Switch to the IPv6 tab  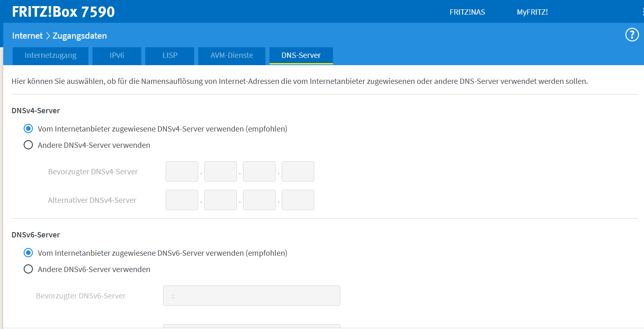coord(117,55)
